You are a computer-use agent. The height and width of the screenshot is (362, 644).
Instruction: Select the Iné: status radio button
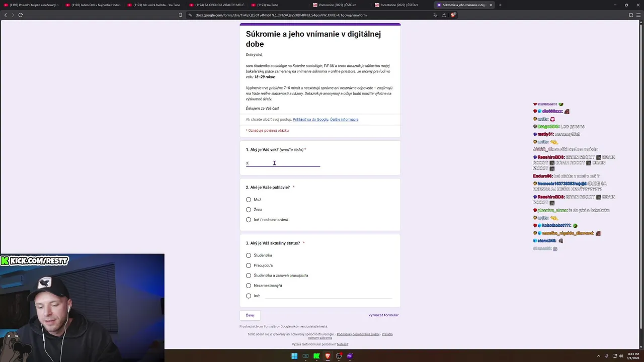click(x=249, y=296)
